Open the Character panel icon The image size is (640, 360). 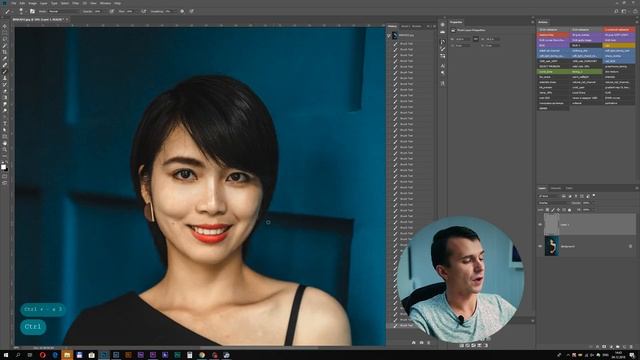coord(443,65)
